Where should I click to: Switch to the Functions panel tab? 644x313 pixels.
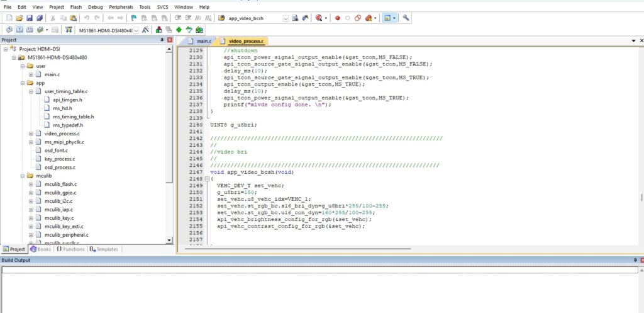pos(70,249)
